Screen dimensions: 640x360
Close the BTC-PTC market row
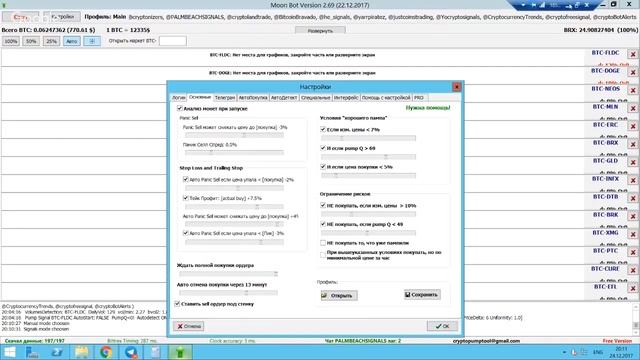click(633, 252)
